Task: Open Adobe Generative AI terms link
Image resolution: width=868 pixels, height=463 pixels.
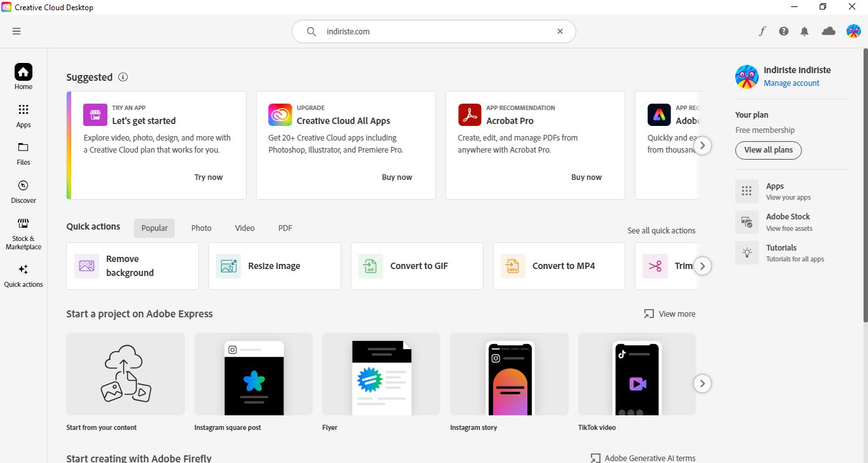Action: [x=643, y=458]
